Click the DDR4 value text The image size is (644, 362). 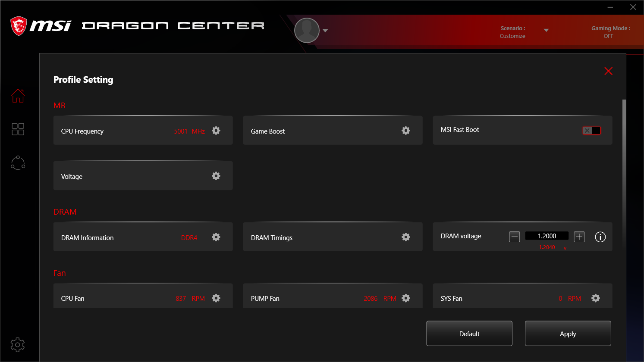coord(189,238)
